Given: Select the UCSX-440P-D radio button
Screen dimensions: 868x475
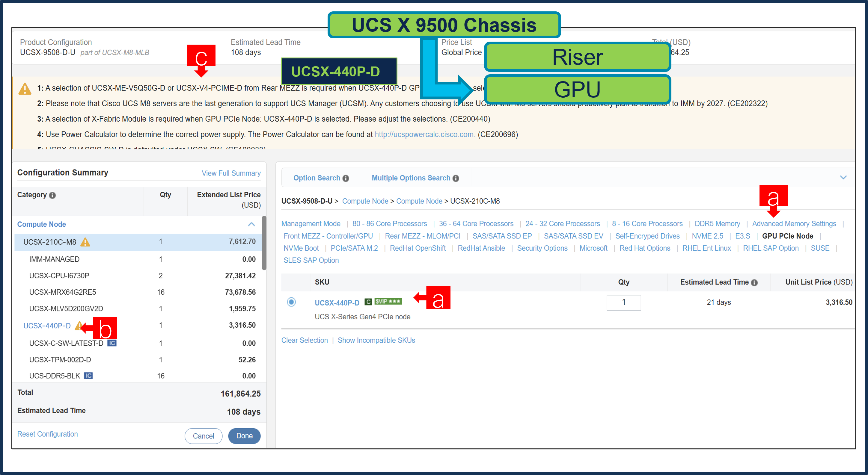Looking at the screenshot, I should [291, 302].
